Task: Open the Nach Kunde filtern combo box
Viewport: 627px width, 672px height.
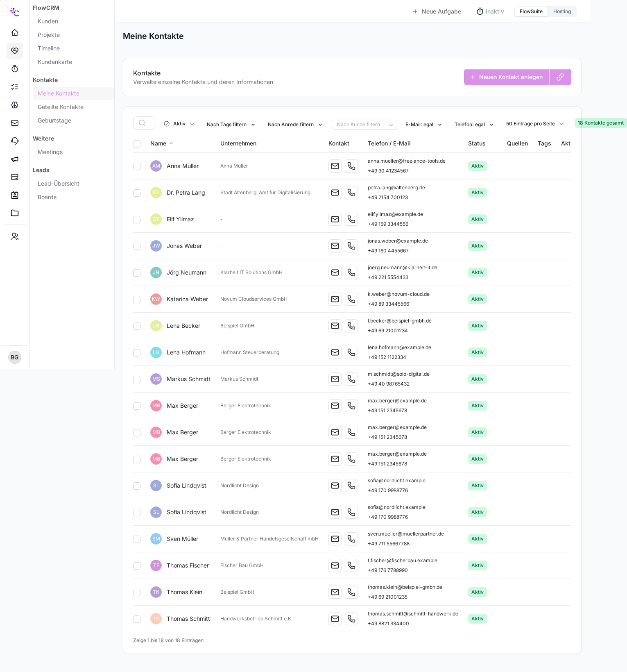Action: [x=364, y=125]
